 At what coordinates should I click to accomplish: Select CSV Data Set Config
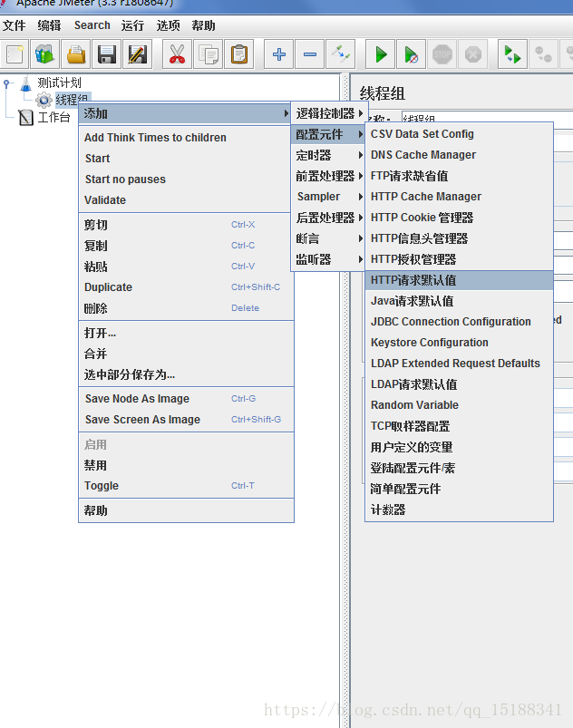(460, 134)
